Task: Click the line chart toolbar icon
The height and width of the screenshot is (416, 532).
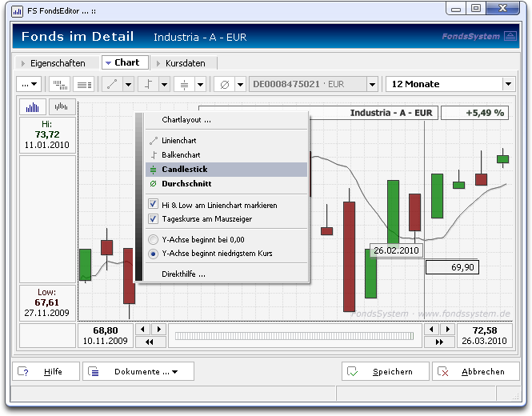Action: [x=112, y=84]
